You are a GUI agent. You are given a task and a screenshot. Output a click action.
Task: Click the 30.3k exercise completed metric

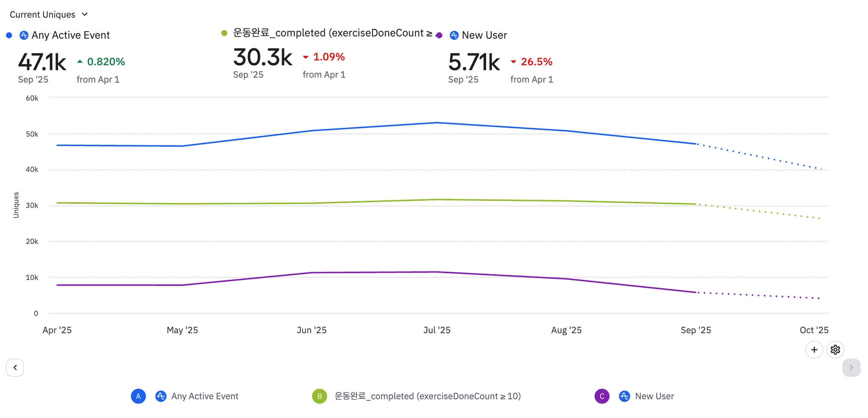click(263, 57)
